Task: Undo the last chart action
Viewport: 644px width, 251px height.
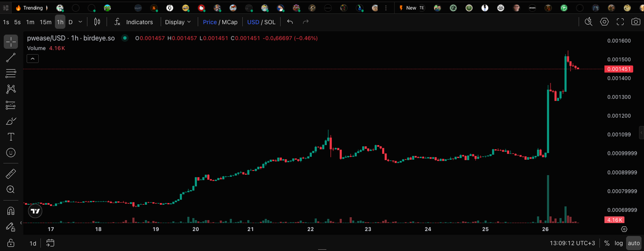Action: tap(290, 22)
